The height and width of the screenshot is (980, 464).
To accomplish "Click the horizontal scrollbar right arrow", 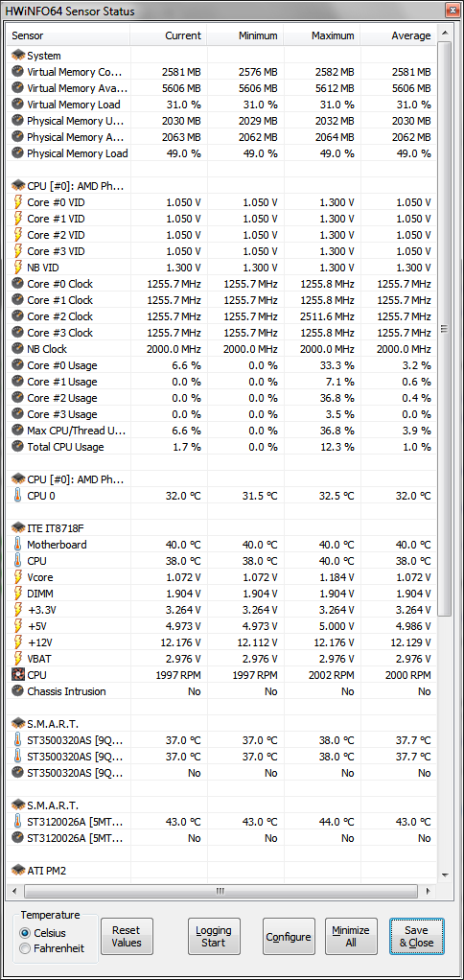I will [428, 891].
